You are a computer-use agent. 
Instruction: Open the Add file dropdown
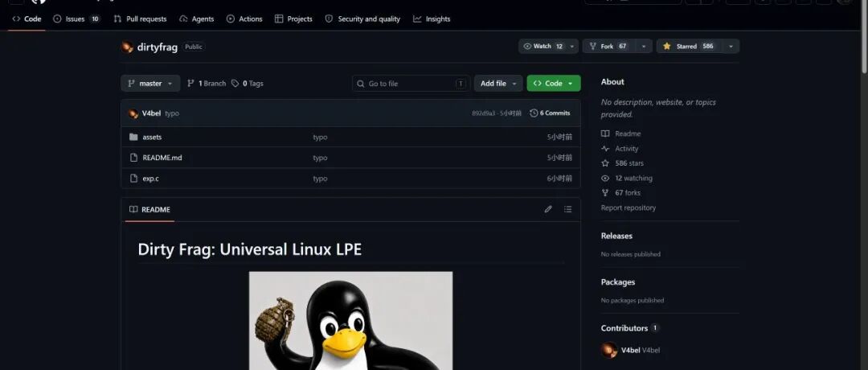tap(498, 84)
